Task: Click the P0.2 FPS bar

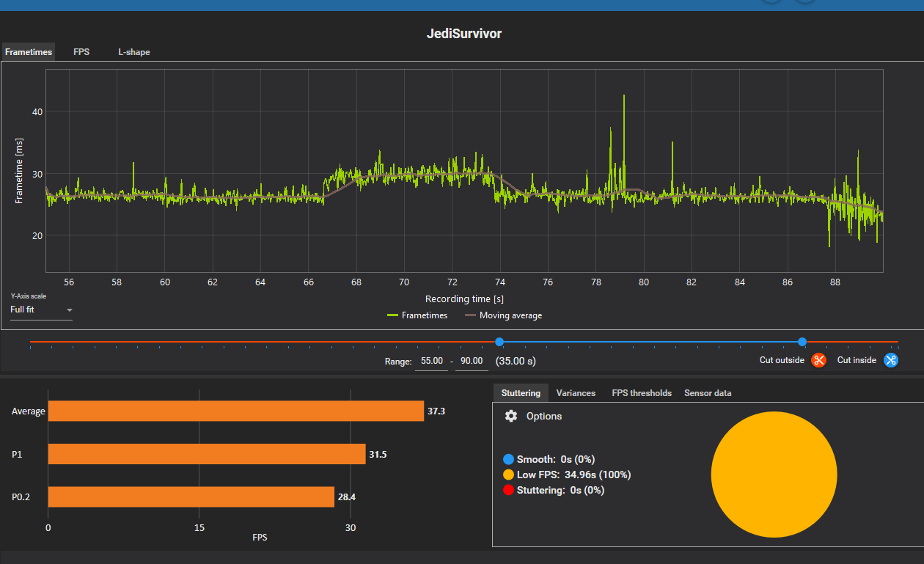Action: pos(191,497)
